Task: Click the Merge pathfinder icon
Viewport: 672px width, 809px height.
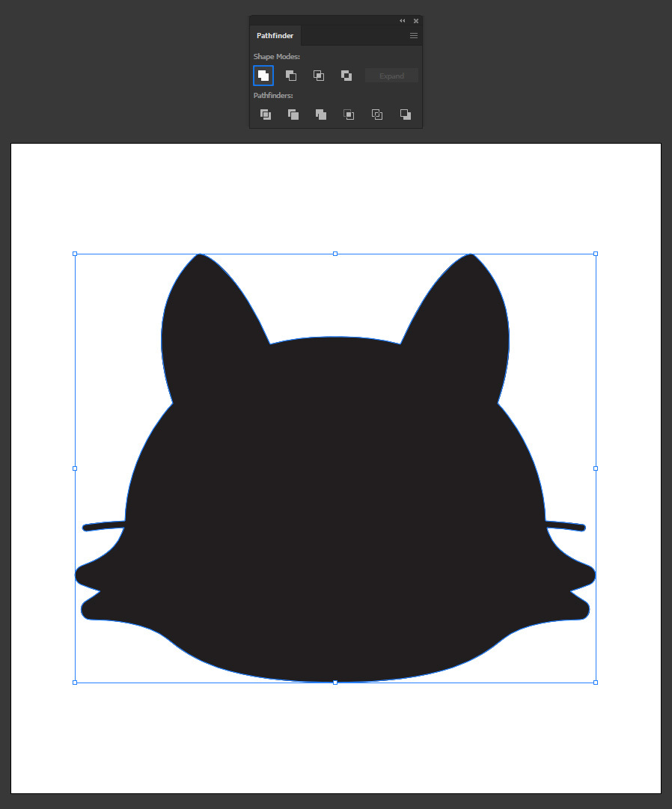Action: [x=321, y=115]
